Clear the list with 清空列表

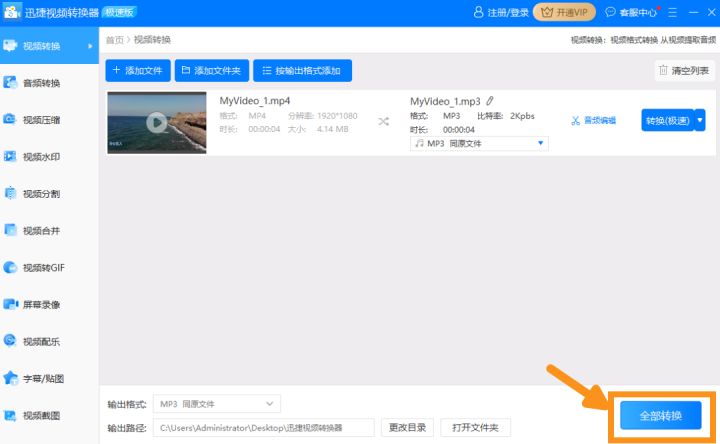(684, 71)
